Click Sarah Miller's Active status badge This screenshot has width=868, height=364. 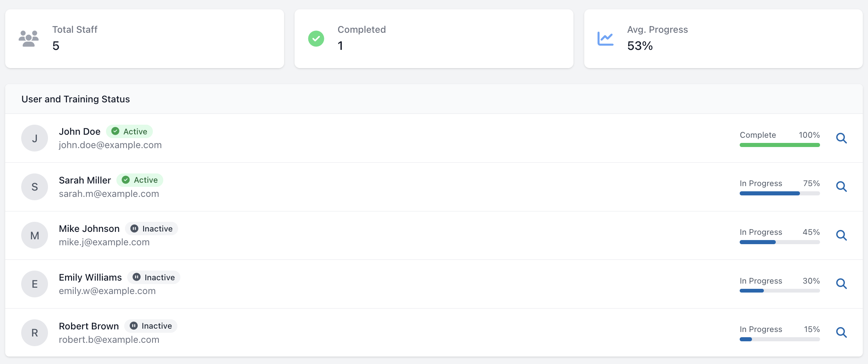140,180
